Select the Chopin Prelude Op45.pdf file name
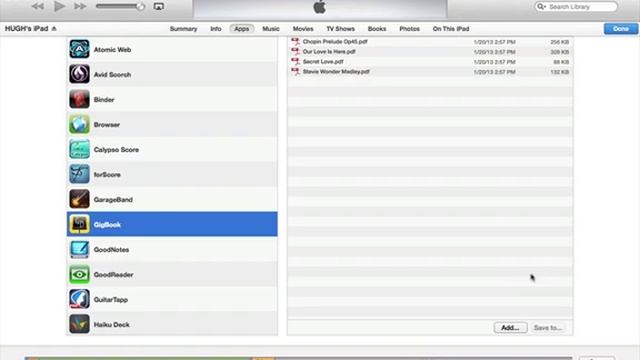 point(335,42)
